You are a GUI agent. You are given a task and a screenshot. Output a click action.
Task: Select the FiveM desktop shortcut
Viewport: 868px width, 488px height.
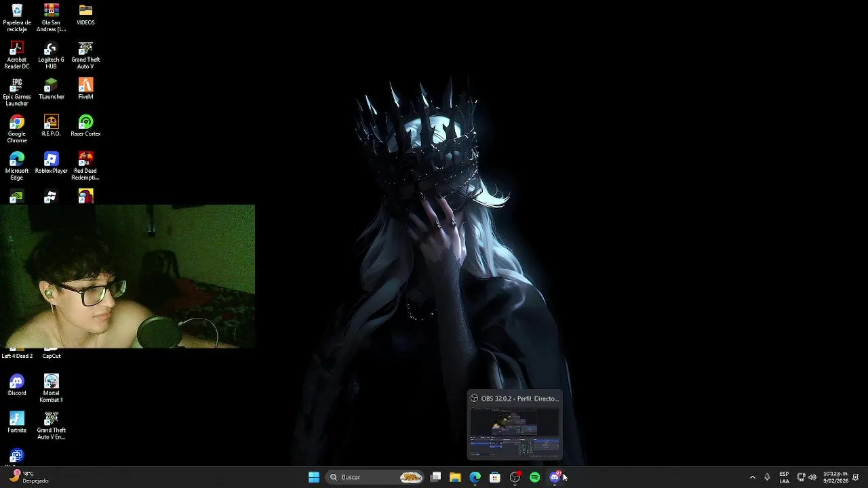tap(85, 89)
